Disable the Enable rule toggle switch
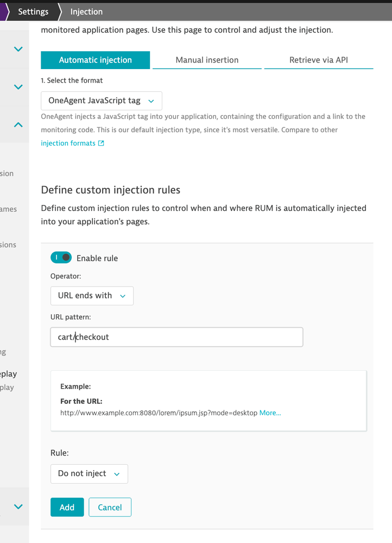This screenshot has width=392, height=543. pos(61,258)
